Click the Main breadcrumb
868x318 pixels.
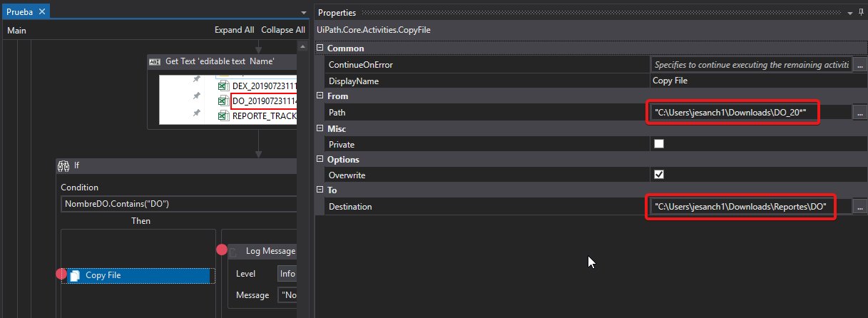click(x=16, y=30)
